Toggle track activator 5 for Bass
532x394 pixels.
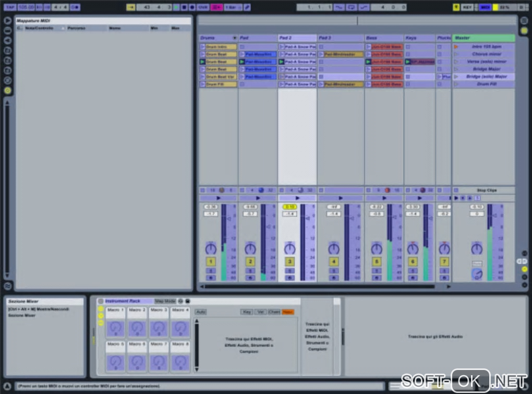(x=376, y=261)
